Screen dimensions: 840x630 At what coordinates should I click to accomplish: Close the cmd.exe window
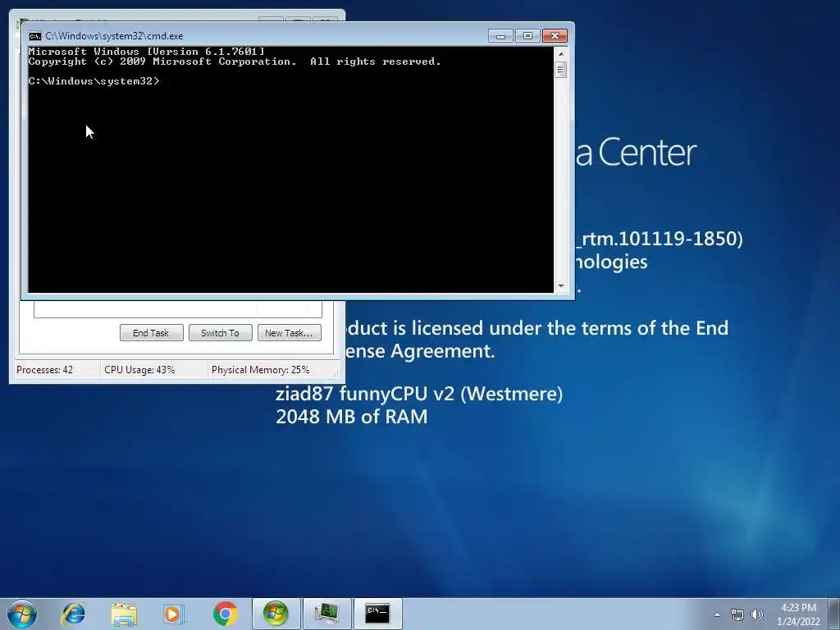click(x=555, y=36)
